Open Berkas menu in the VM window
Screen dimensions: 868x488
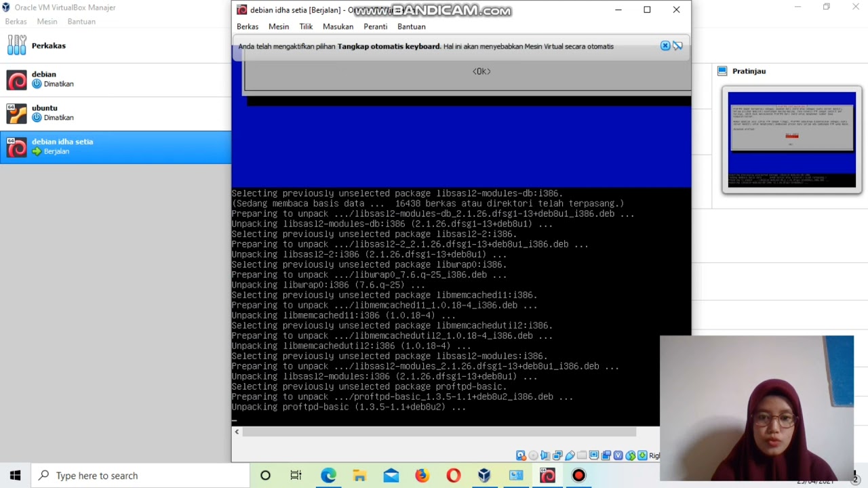[248, 26]
